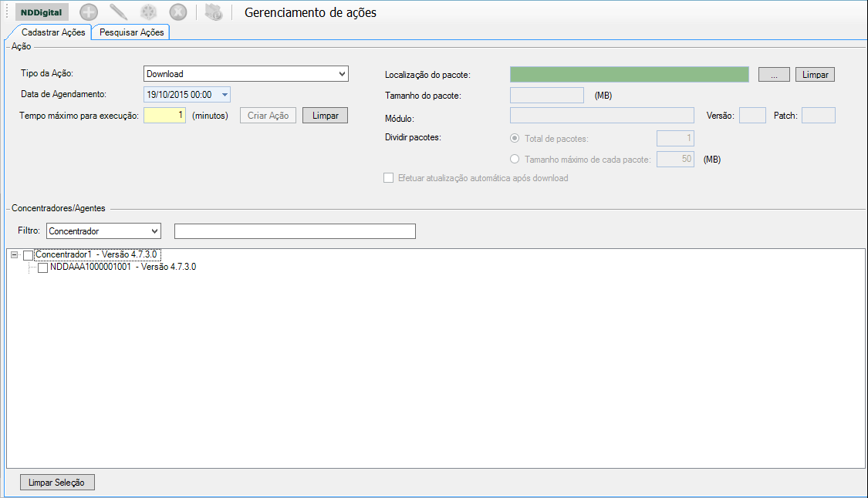
Task: Open the date picker arrow for Data de Agendamento
Action: pyautogui.click(x=225, y=95)
